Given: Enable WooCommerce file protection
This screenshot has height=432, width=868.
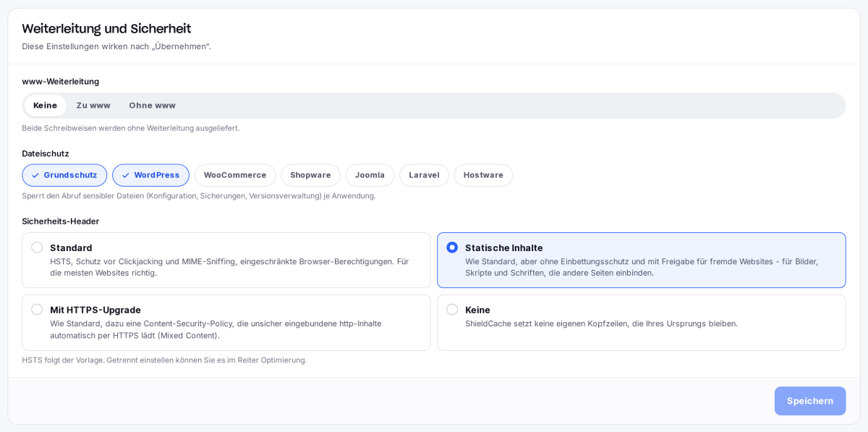Looking at the screenshot, I should (235, 175).
